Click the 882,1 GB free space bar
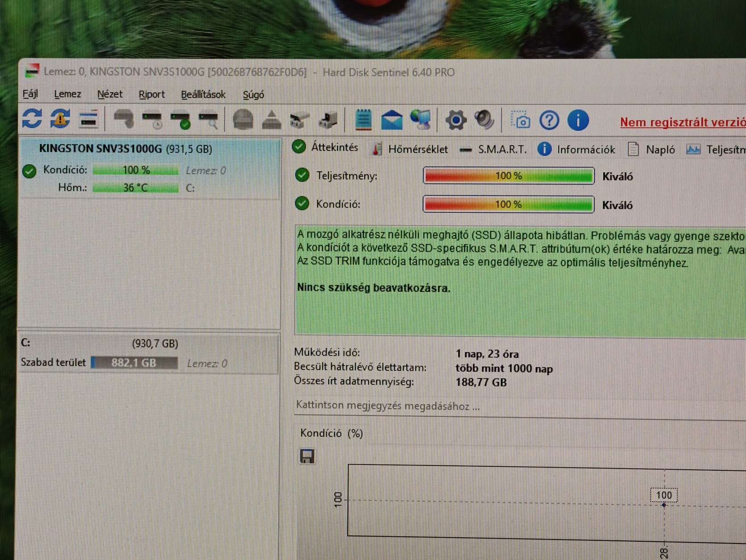Viewport: 746px width, 560px height. pos(134,363)
